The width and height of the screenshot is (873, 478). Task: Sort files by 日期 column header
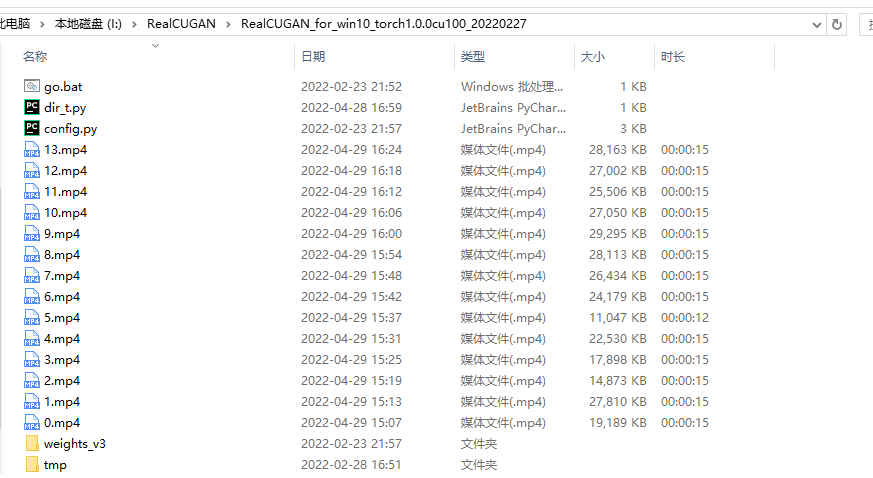[313, 56]
